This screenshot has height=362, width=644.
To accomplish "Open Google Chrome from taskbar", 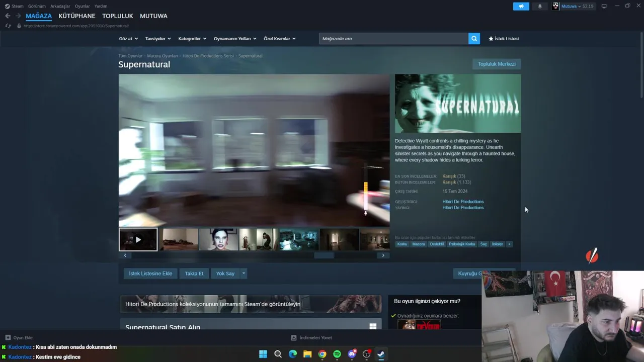I will click(322, 354).
